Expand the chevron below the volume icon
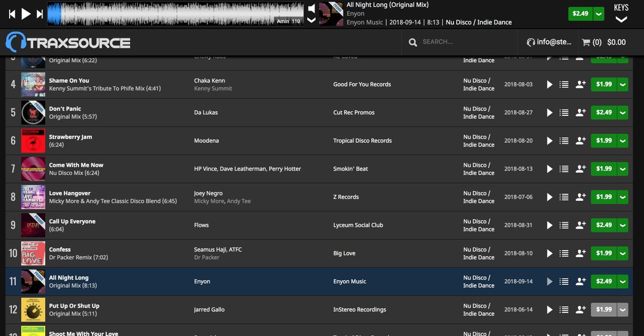The width and height of the screenshot is (644, 336). tap(311, 19)
